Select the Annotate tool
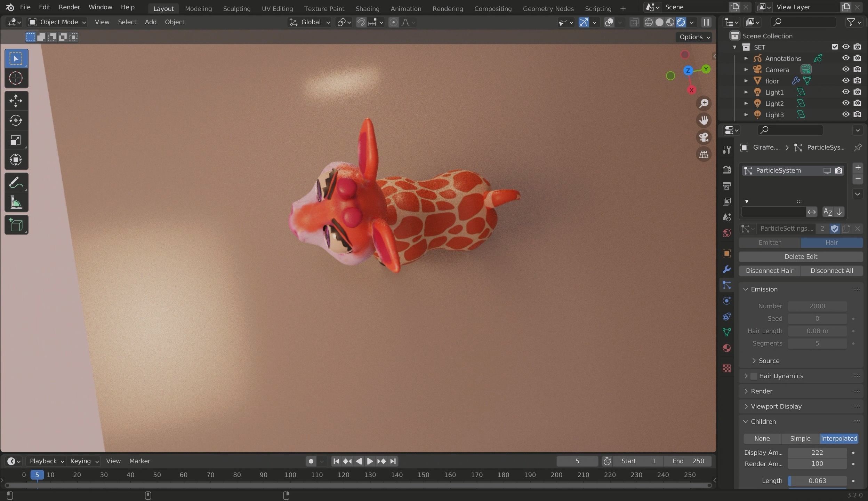Screen dimensions: 868x501 (16, 182)
